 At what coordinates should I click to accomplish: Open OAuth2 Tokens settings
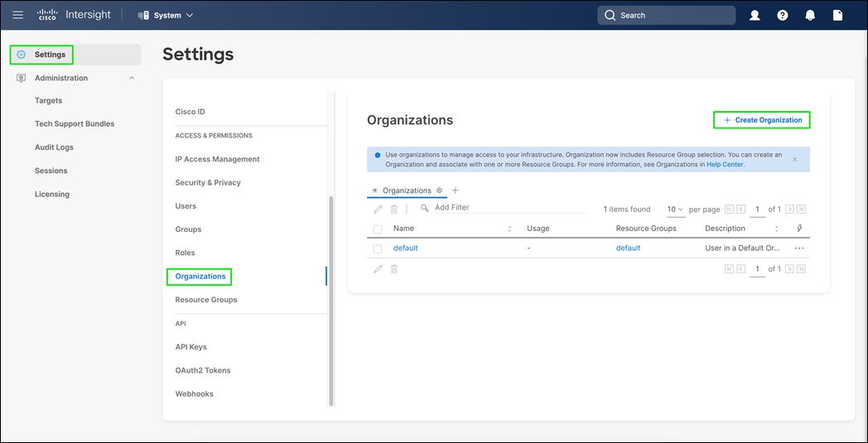pos(203,370)
